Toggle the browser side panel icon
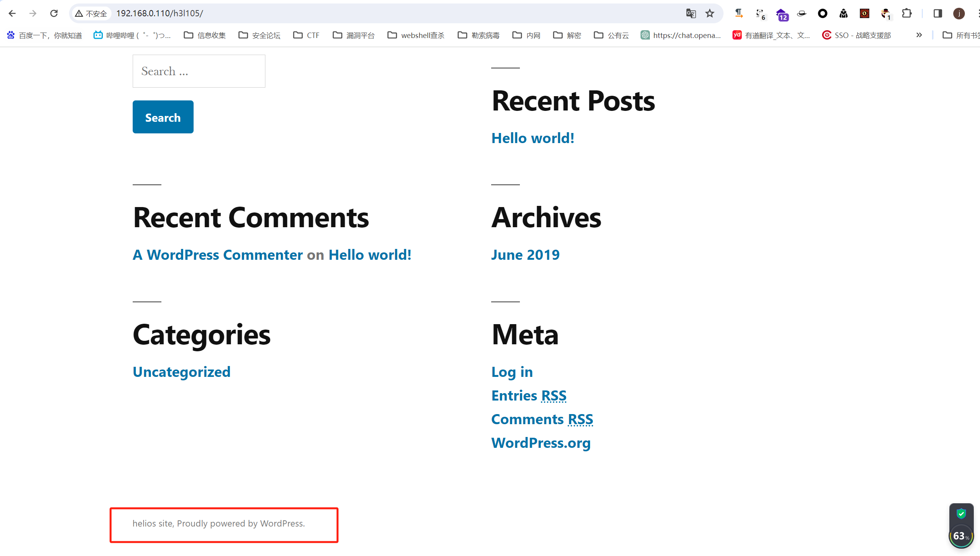The image size is (980, 556). (x=938, y=14)
